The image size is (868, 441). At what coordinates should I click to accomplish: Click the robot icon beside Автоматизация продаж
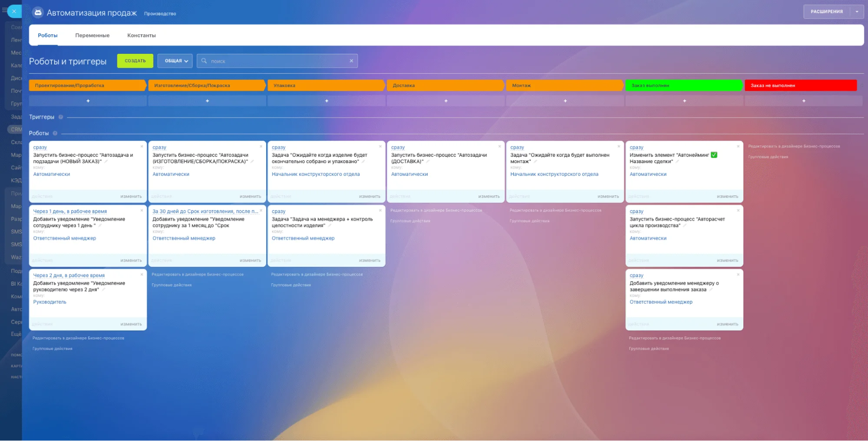pos(38,13)
